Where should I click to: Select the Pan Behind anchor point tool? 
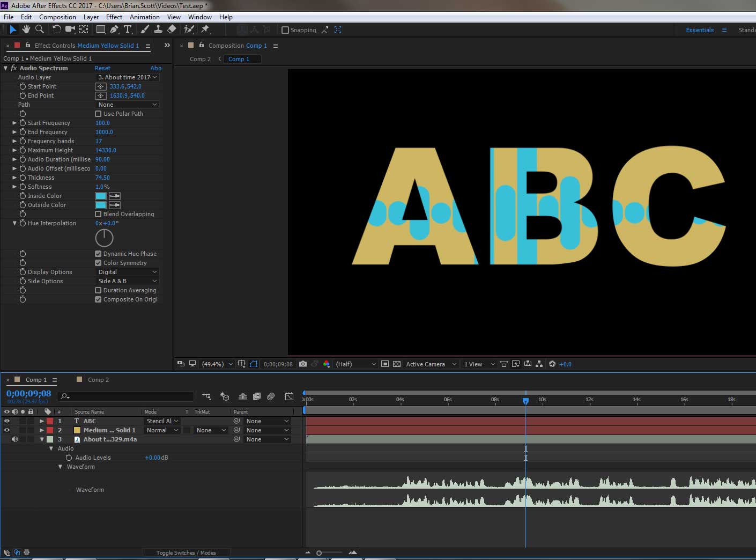[x=84, y=30]
